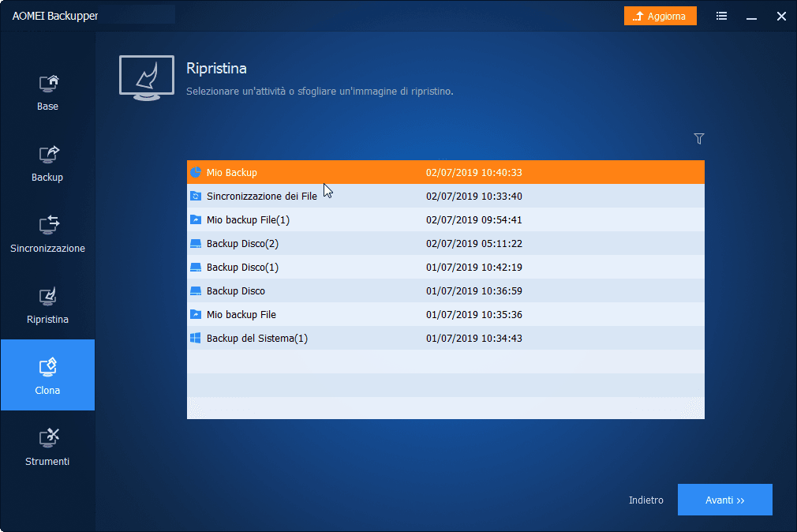Select the Mio backup File name at 10:35:36
This screenshot has width=797, height=532.
pos(241,314)
